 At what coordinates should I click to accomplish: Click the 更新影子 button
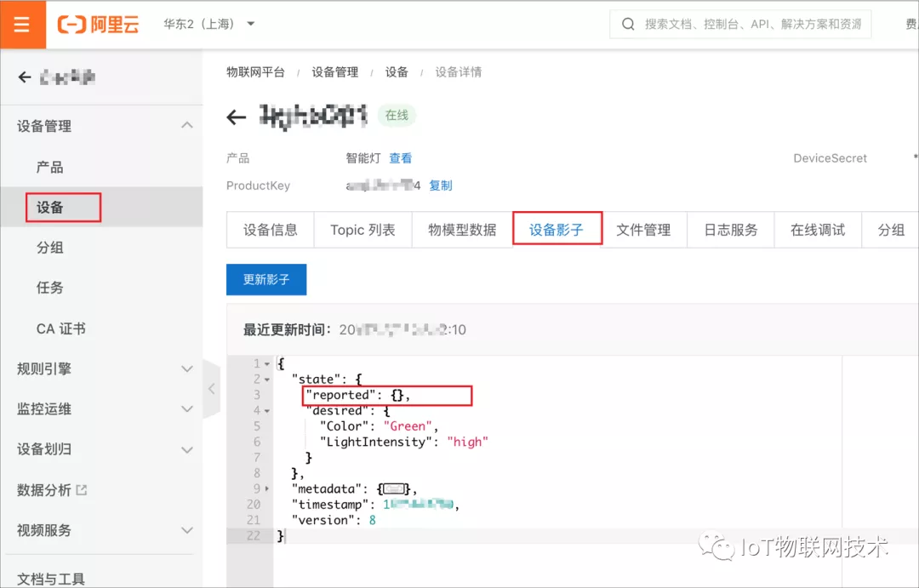point(266,280)
